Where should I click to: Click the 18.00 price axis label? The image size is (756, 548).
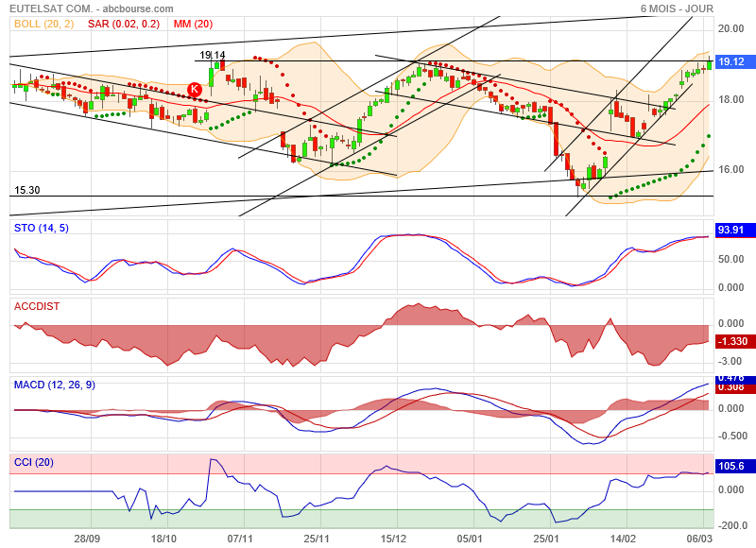click(x=730, y=99)
